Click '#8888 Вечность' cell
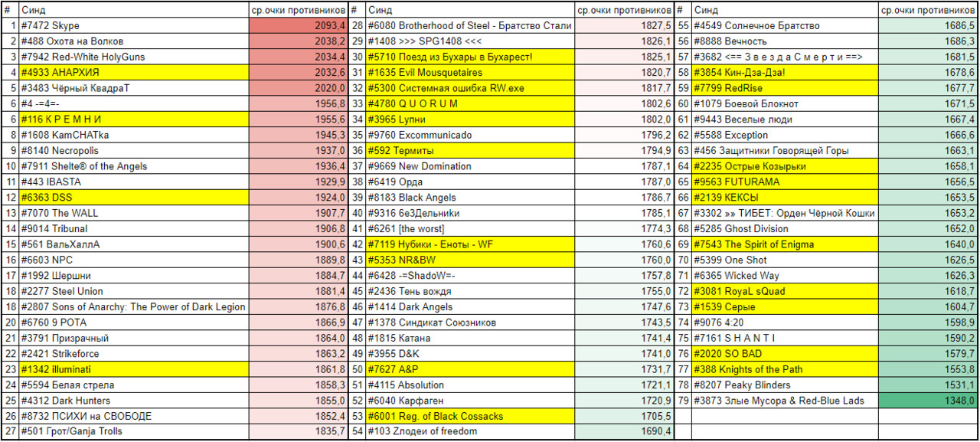The height and width of the screenshot is (442, 980). coord(785,41)
